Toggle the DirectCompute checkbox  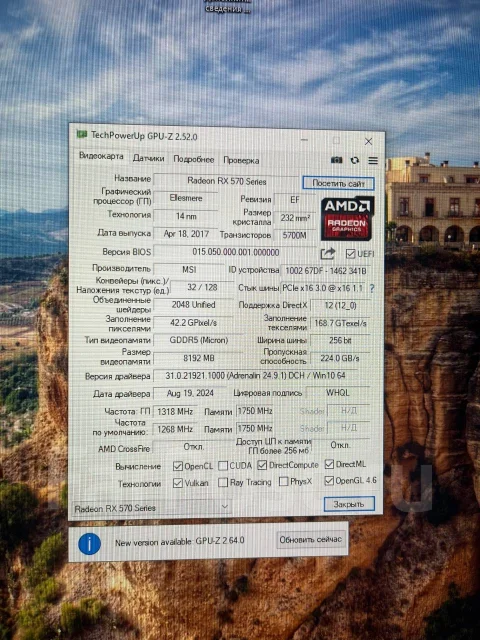pos(262,465)
